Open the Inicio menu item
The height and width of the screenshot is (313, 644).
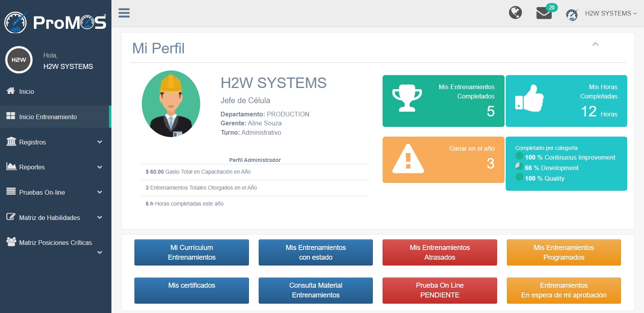point(26,91)
